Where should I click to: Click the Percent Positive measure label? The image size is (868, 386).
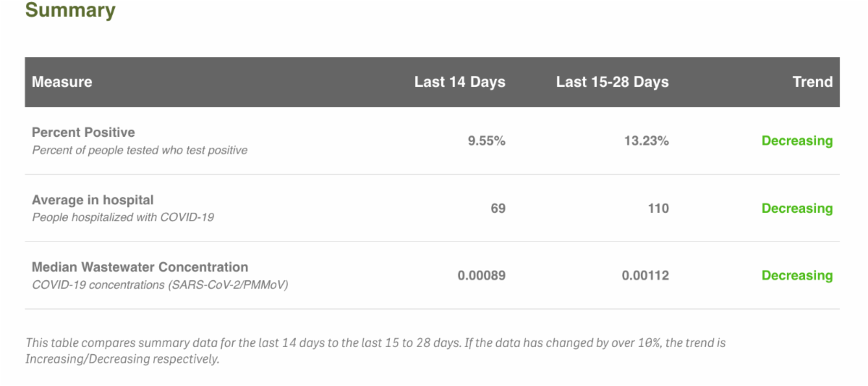click(x=83, y=133)
